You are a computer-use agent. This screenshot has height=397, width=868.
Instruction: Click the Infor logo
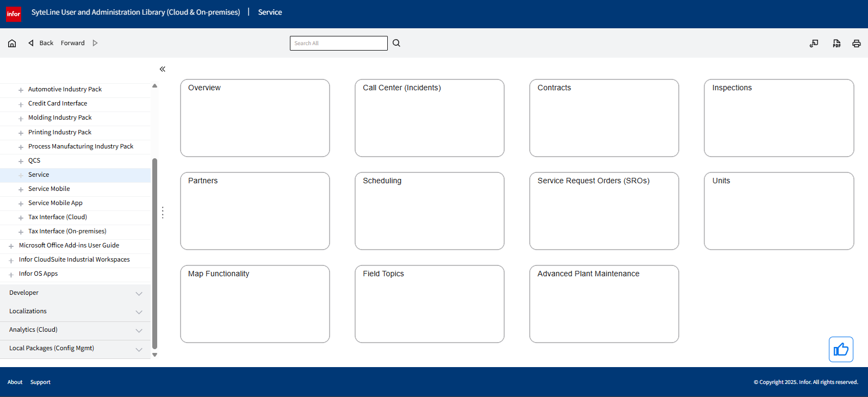[x=14, y=14]
